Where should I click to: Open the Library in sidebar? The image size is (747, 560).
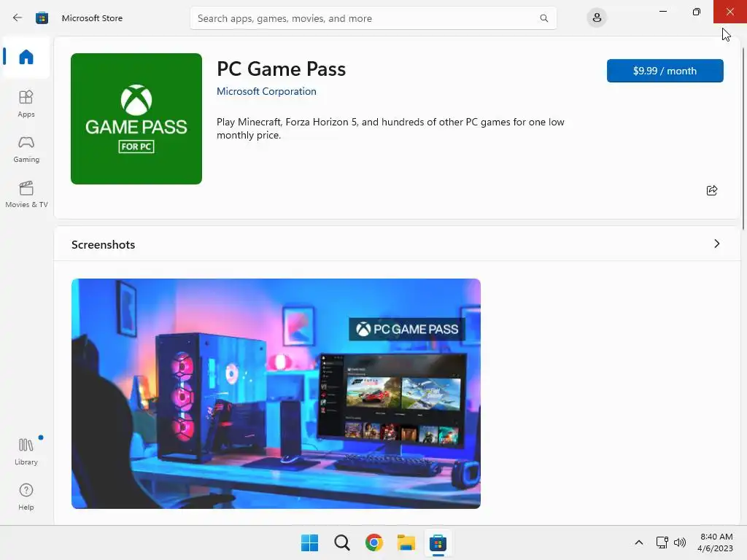click(x=26, y=451)
